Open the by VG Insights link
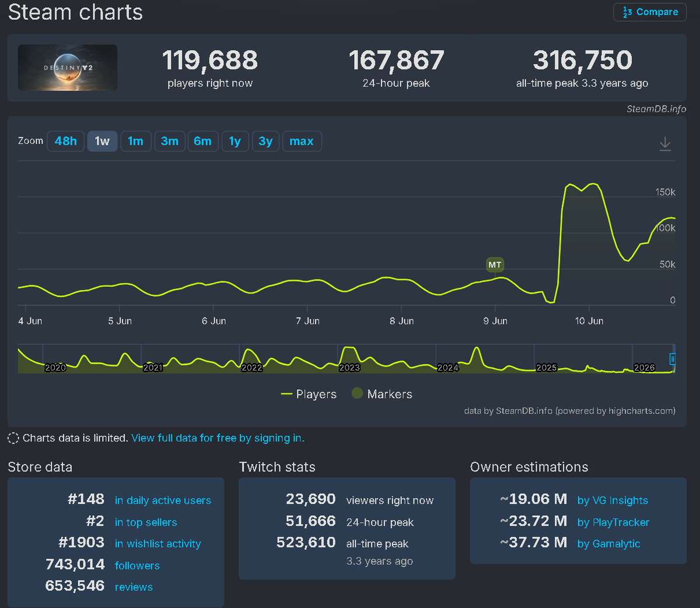This screenshot has width=700, height=608. (612, 501)
